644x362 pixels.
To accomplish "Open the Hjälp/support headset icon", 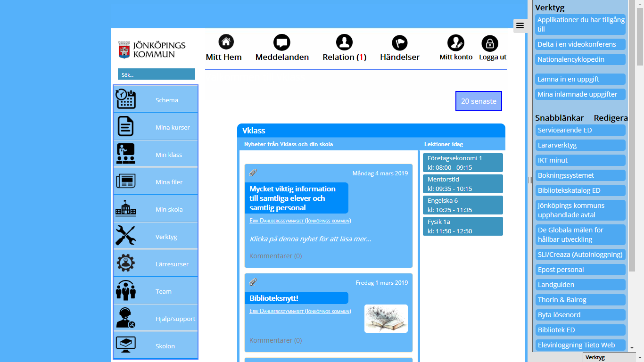I will tap(126, 318).
